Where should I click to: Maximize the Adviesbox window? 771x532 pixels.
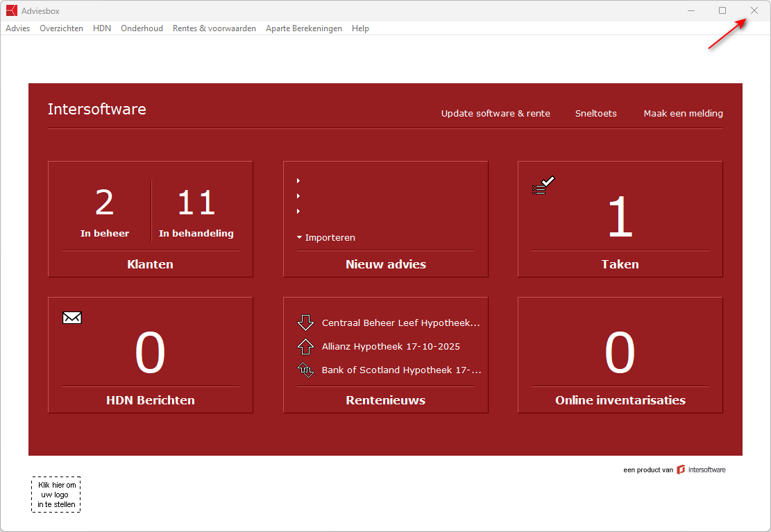(x=722, y=10)
